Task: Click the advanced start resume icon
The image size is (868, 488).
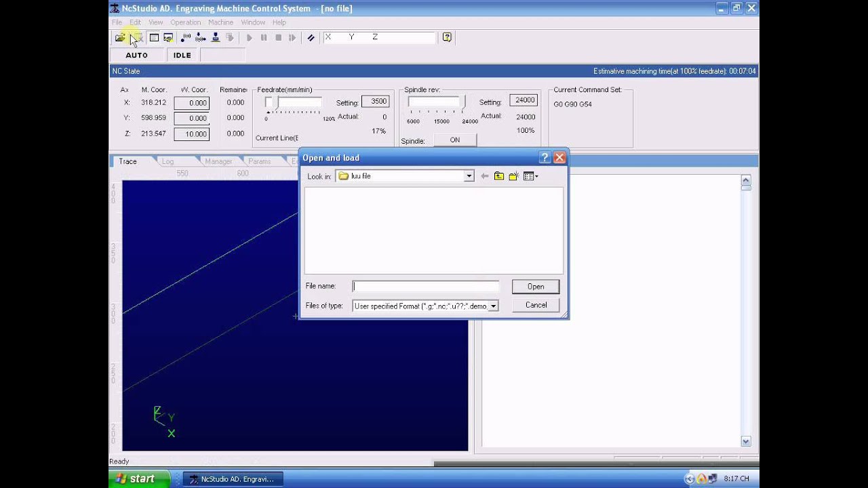Action: click(x=292, y=38)
